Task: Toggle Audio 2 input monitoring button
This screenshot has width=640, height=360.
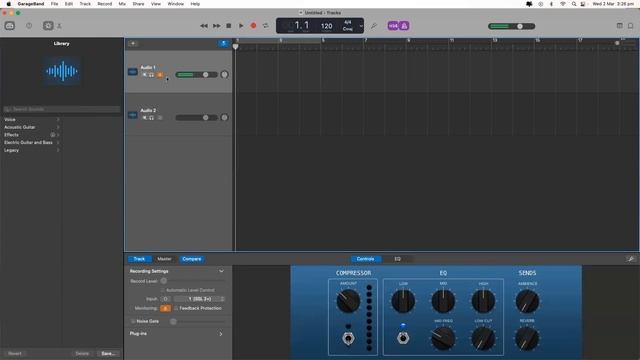Action: click(x=160, y=118)
